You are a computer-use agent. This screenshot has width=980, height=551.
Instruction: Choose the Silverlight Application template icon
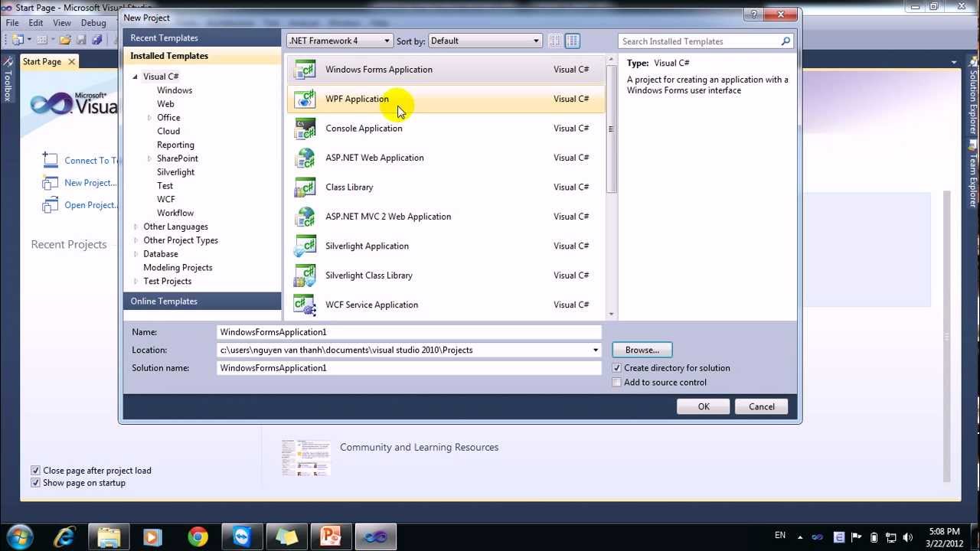tap(305, 246)
